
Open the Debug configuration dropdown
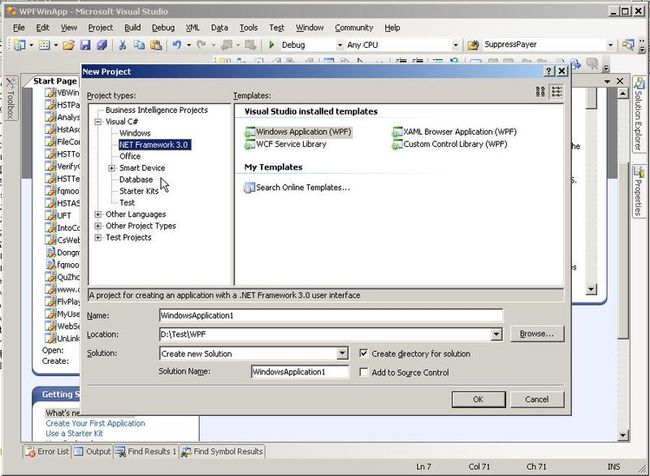[x=340, y=45]
